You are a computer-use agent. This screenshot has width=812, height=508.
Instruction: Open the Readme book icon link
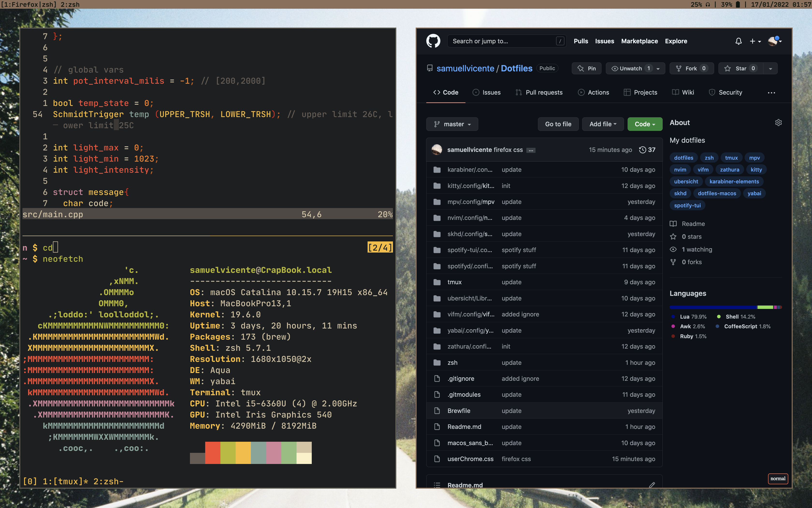[x=673, y=224]
